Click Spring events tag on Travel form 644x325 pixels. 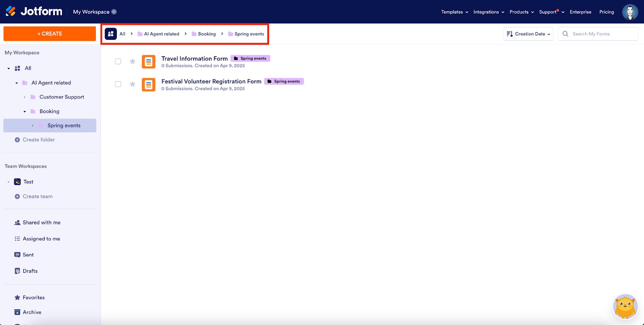click(x=250, y=58)
